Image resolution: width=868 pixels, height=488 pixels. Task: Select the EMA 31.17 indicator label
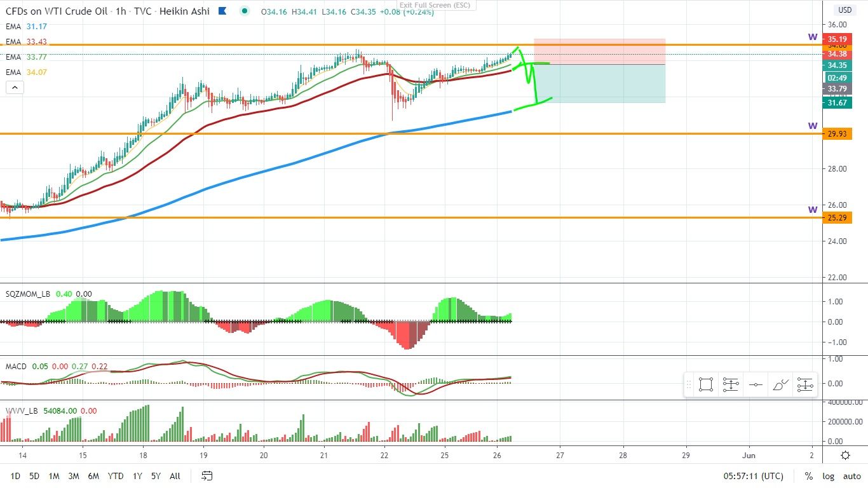[x=26, y=27]
